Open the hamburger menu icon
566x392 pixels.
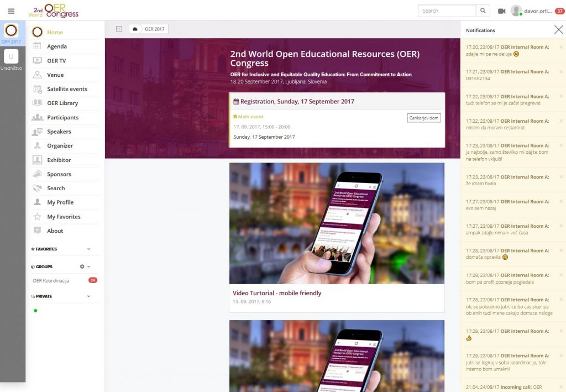(11, 11)
